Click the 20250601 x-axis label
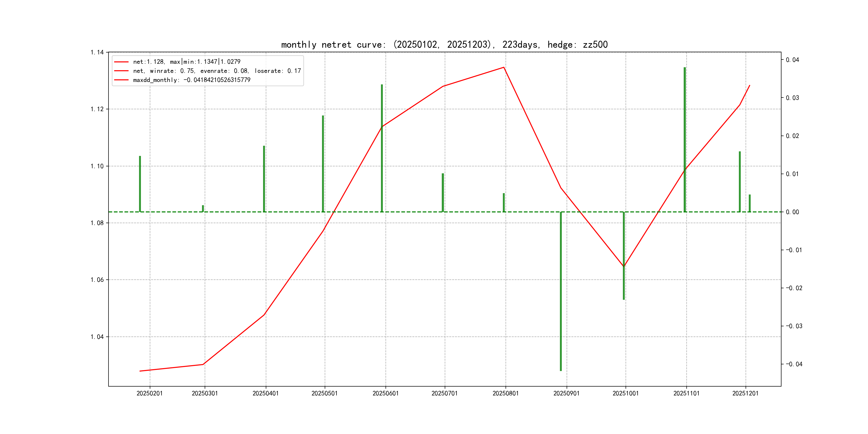 click(x=386, y=393)
